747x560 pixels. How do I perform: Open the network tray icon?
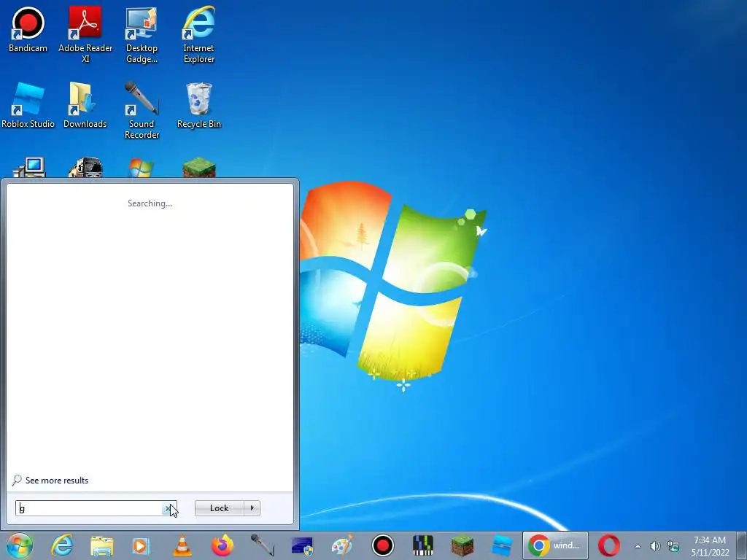click(673, 546)
